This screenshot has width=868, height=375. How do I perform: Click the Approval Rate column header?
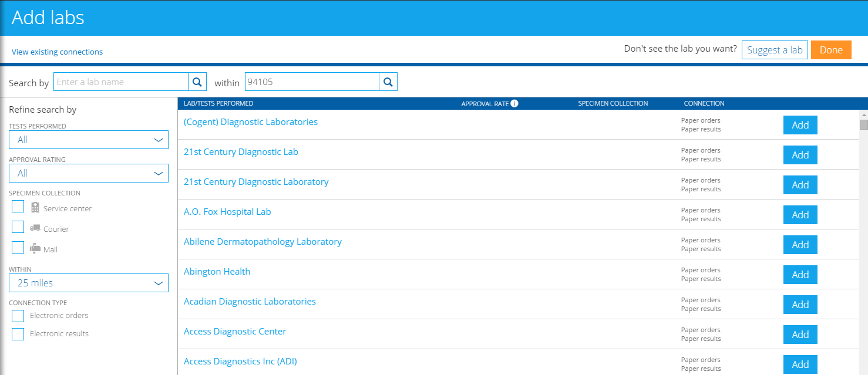click(x=485, y=104)
